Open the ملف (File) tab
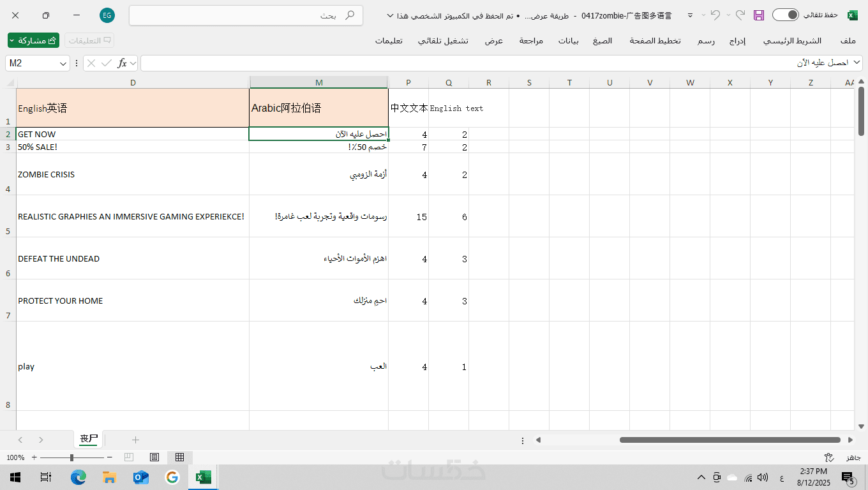This screenshot has width=868, height=490. [x=848, y=41]
